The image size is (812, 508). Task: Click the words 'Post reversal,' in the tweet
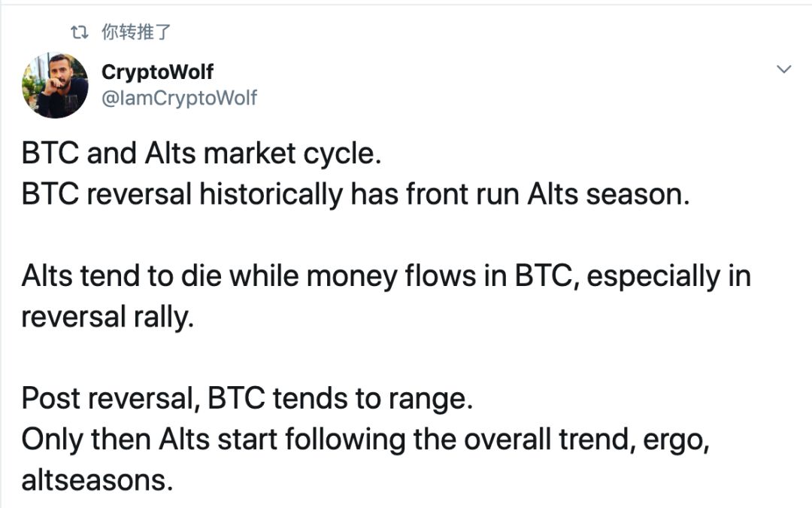[x=111, y=399]
